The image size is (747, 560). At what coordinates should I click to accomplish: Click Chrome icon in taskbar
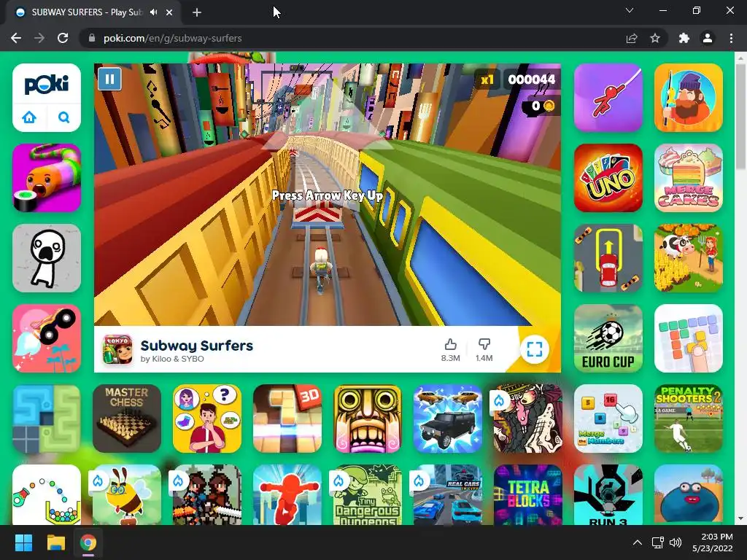coord(88,542)
